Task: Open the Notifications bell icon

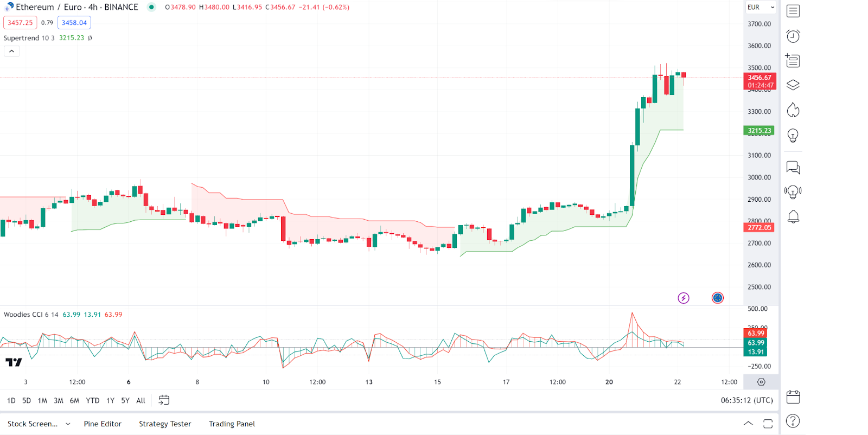Action: pos(793,217)
